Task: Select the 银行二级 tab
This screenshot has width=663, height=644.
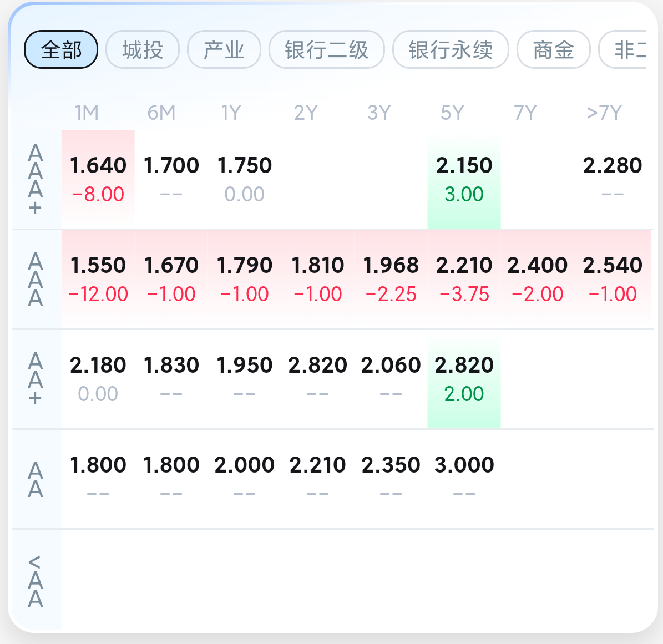Action: 326,50
